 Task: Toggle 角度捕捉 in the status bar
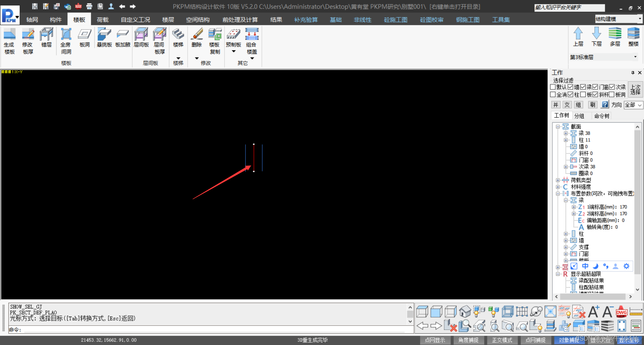coord(469,340)
